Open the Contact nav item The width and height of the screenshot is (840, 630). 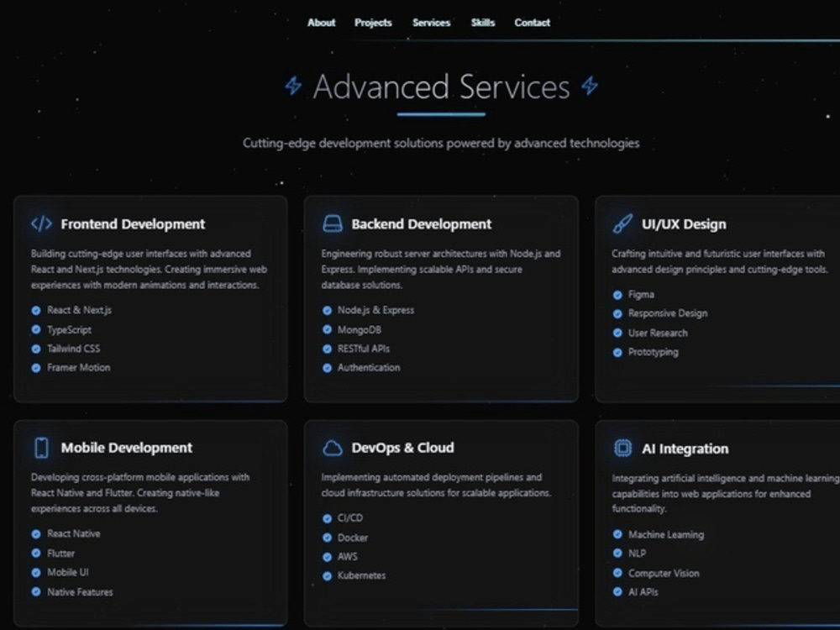pos(532,23)
